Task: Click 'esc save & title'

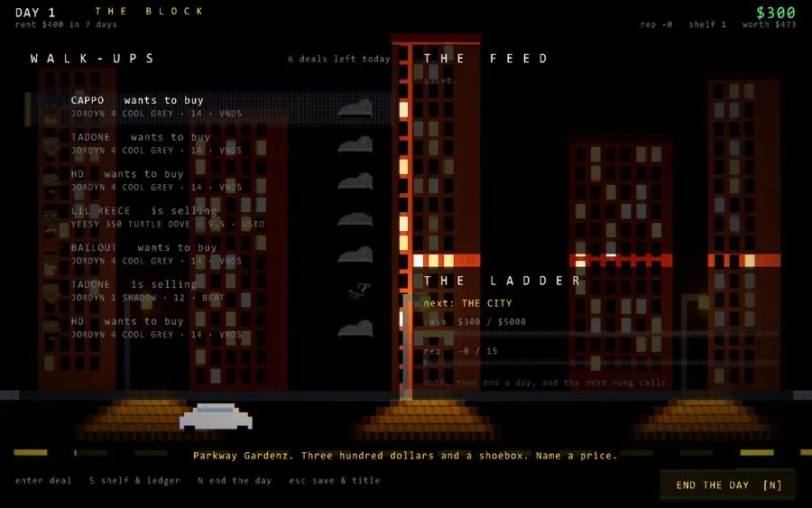Action: pos(335,481)
